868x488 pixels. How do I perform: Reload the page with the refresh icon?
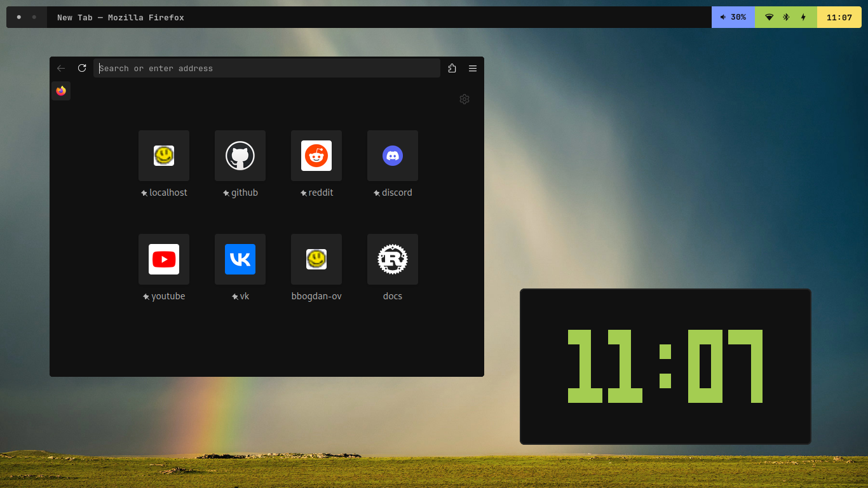(82, 68)
